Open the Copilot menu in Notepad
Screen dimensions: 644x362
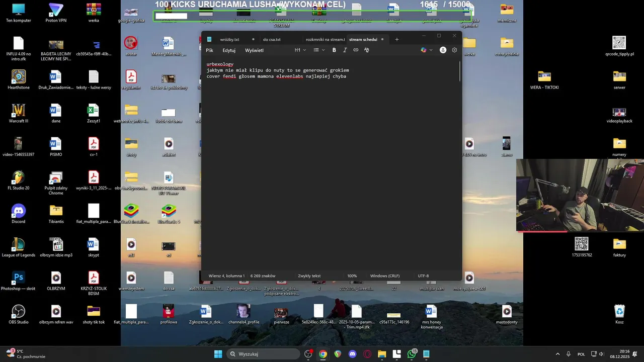[424, 50]
